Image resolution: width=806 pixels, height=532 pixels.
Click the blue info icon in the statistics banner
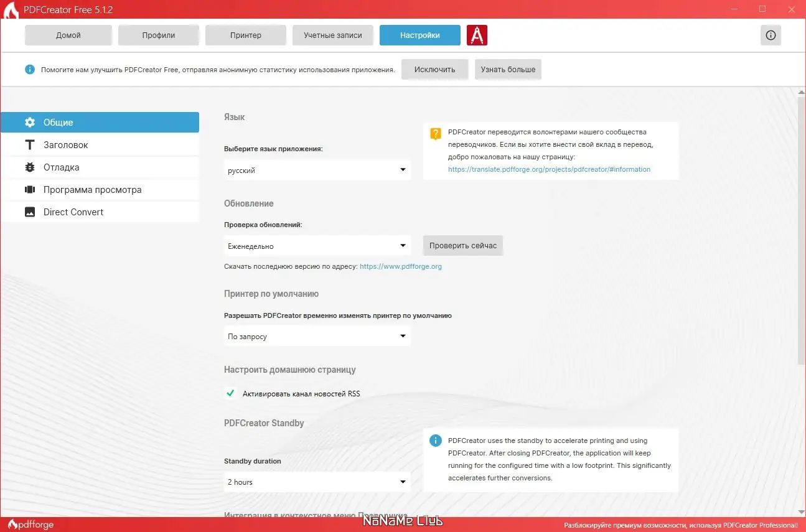[x=30, y=69]
